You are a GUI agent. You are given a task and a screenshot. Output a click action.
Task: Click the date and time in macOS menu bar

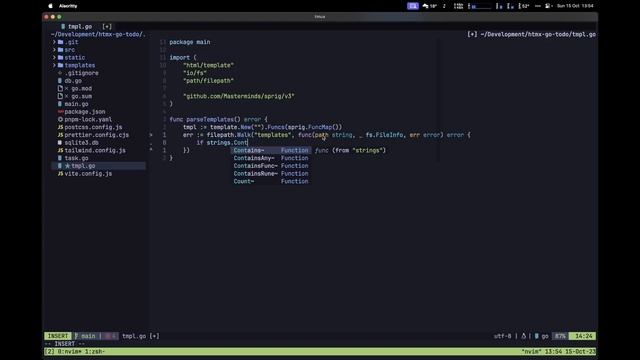(575, 6)
